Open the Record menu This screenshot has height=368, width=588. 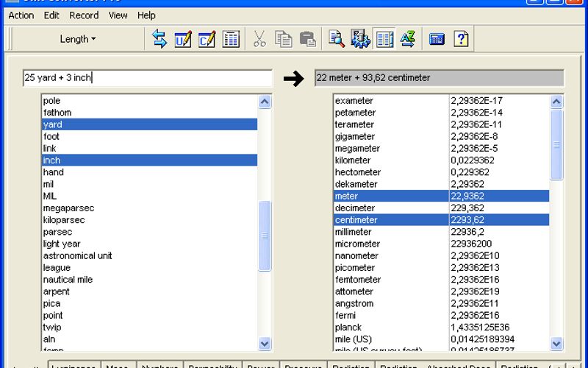tap(84, 15)
